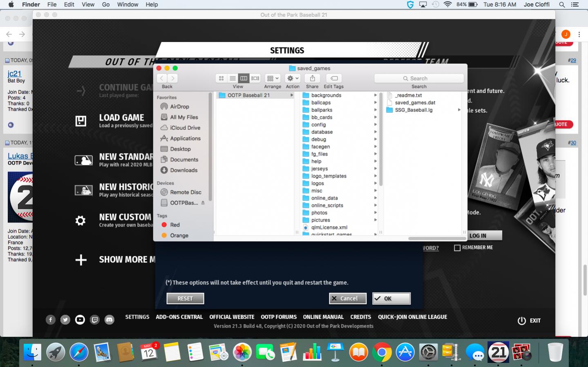Open the OOTP Forums link
Screen dimensions: 588x367
[279, 317]
